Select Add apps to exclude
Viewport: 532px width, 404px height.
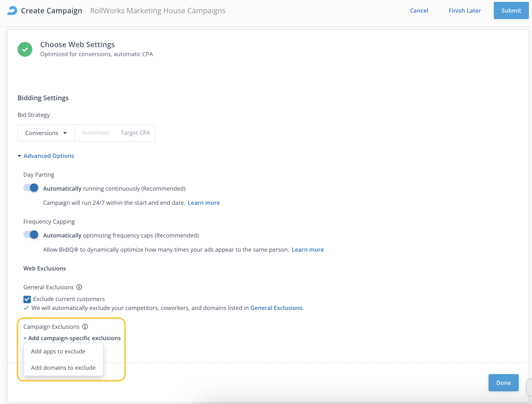point(58,351)
